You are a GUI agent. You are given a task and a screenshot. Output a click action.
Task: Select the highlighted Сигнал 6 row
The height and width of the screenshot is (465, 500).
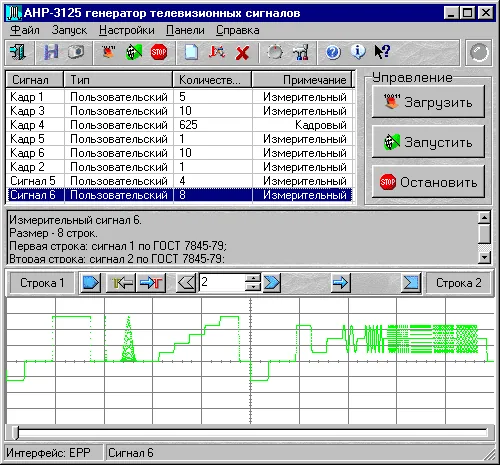[x=179, y=195]
